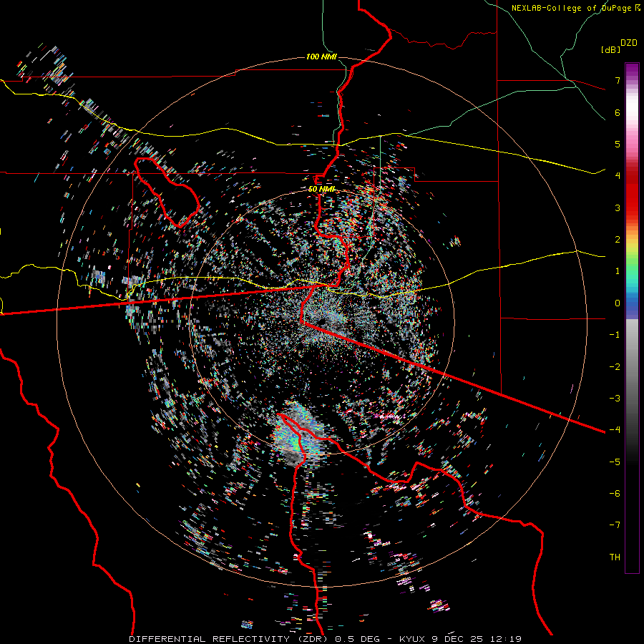This screenshot has width=644, height=644.
Task: Click the 100 NMI range ring label
Action: tap(321, 57)
